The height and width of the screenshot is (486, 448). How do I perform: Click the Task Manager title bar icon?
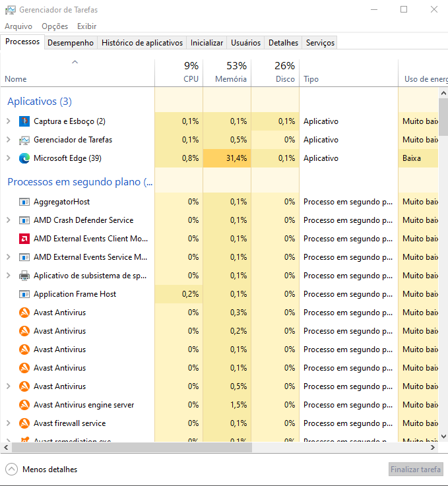(x=11, y=10)
